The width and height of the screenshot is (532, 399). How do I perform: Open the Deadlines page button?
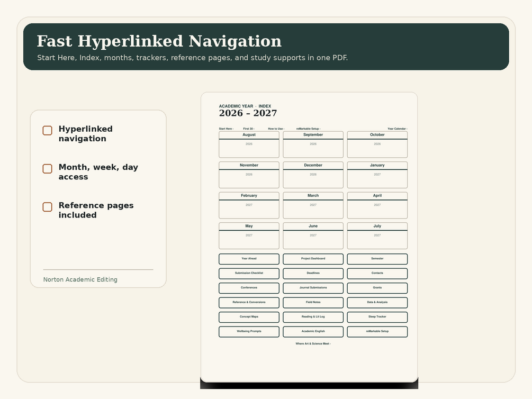pyautogui.click(x=313, y=274)
